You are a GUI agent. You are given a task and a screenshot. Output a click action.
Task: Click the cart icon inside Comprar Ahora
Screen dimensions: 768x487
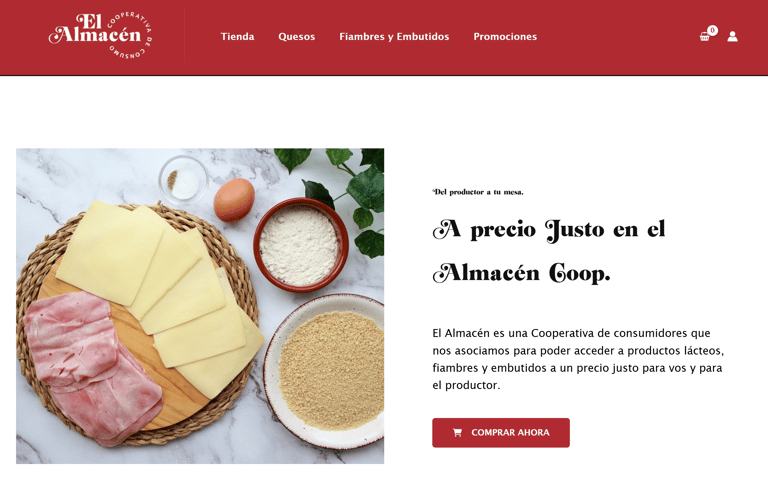pyautogui.click(x=457, y=433)
